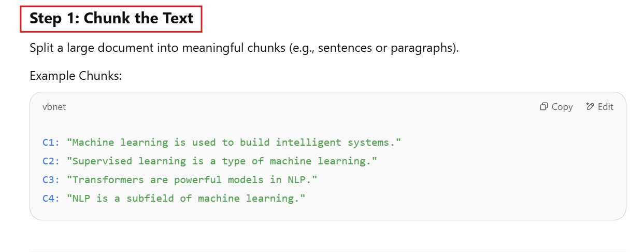This screenshot has height=252, width=644.
Task: Click the C1 label in code
Action: [51, 142]
